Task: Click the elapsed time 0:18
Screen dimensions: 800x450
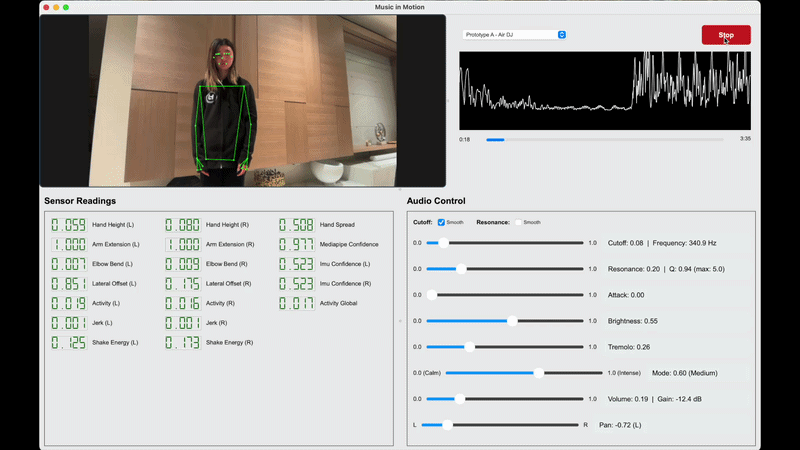Action: [464, 139]
